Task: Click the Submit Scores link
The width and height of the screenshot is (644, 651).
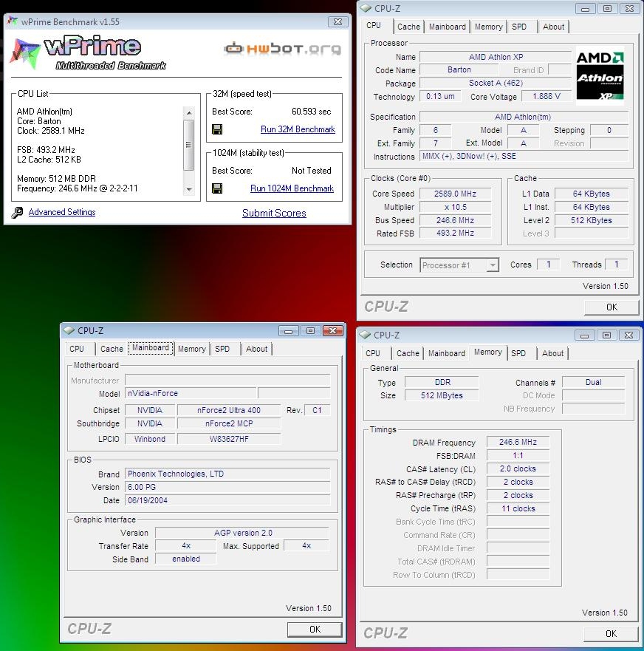Action: (x=274, y=213)
